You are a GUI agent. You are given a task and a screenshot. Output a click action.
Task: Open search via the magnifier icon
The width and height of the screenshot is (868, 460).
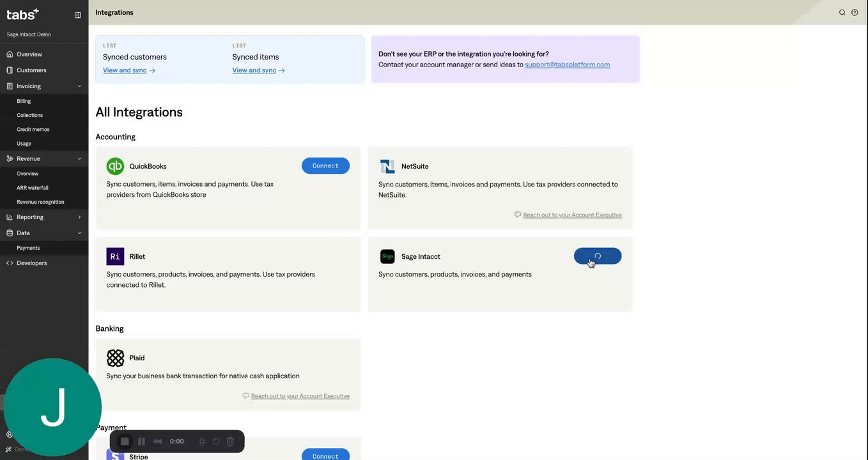842,13
